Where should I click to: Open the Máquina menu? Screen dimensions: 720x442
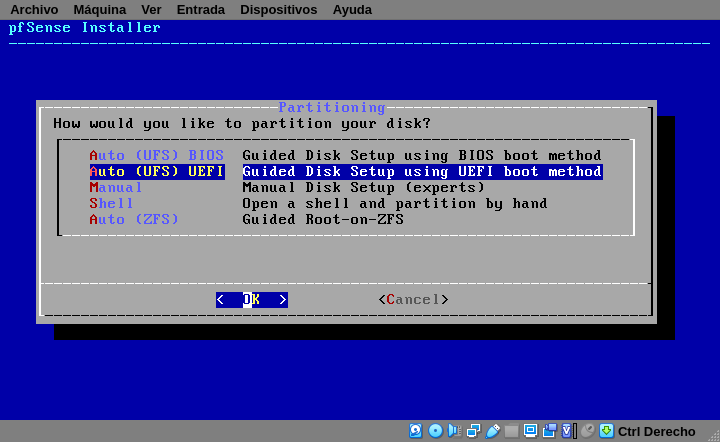pyautogui.click(x=100, y=10)
